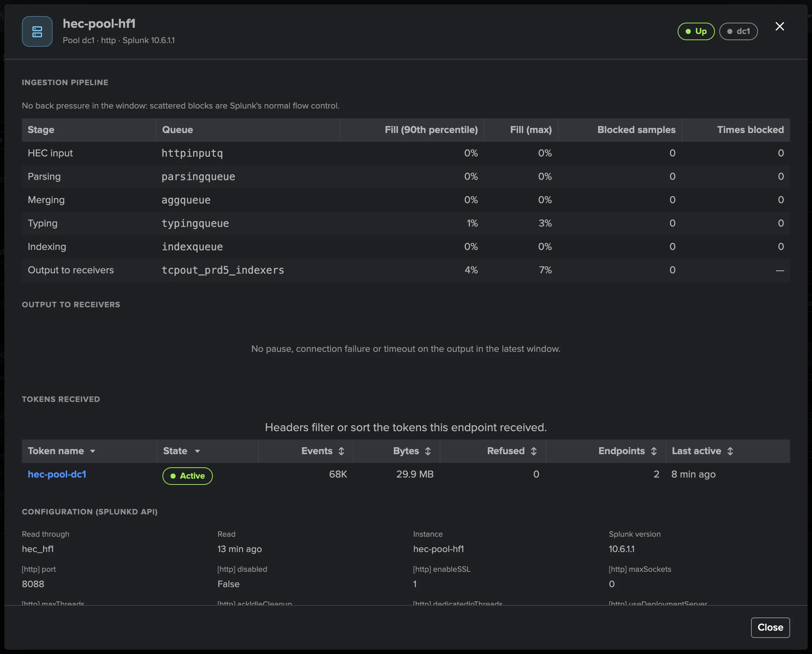
Task: Click the 10.6.1.1 Splunk version value
Action: pyautogui.click(x=621, y=549)
